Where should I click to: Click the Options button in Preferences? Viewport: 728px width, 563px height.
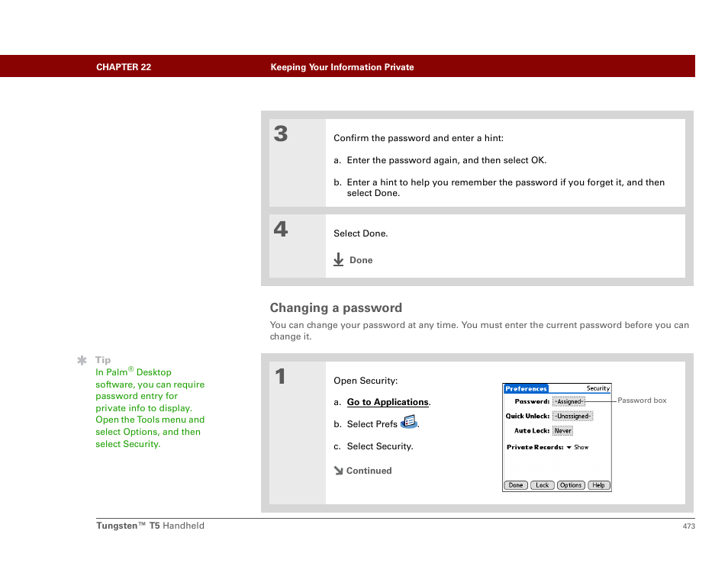click(x=571, y=485)
